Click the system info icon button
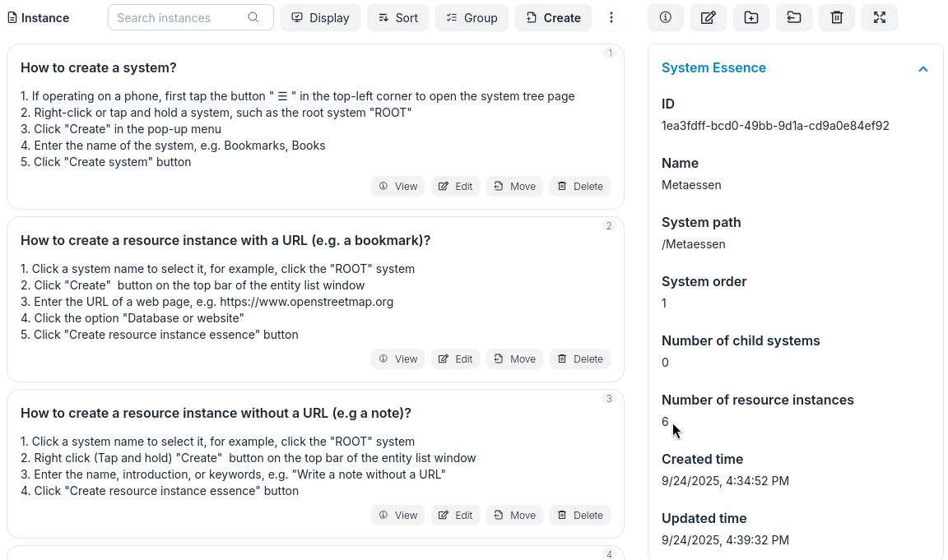 [x=666, y=17]
